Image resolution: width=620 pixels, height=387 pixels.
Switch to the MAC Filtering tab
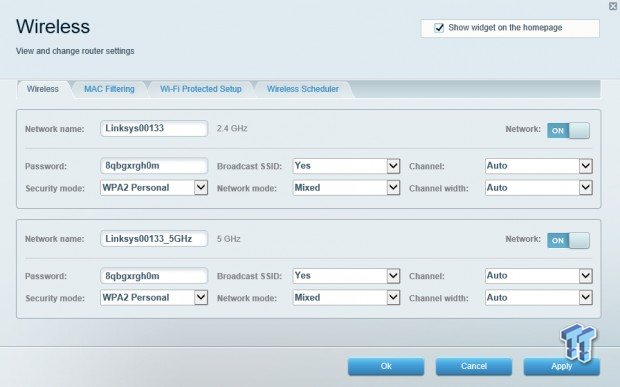tap(110, 89)
